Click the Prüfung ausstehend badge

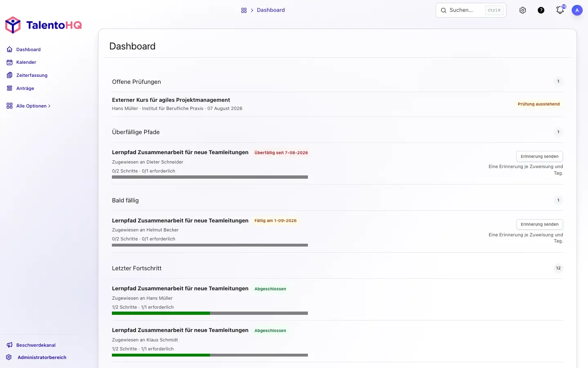[x=539, y=104]
